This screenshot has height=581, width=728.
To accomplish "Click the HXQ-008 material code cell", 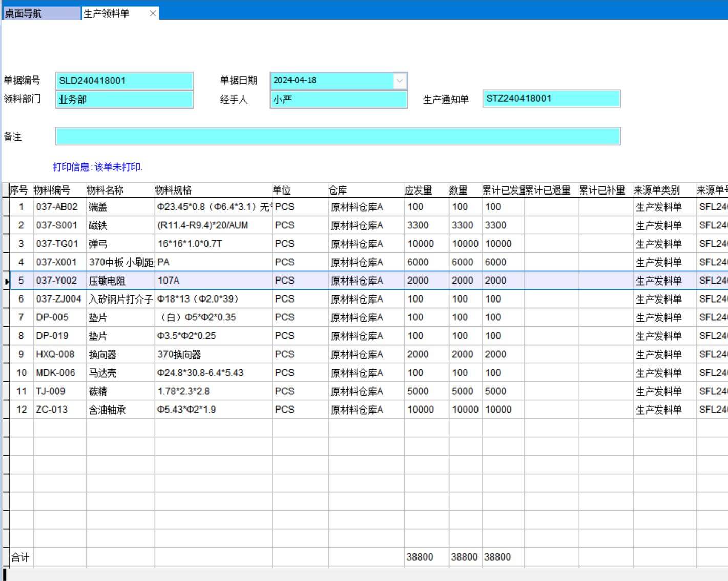I will [x=55, y=354].
